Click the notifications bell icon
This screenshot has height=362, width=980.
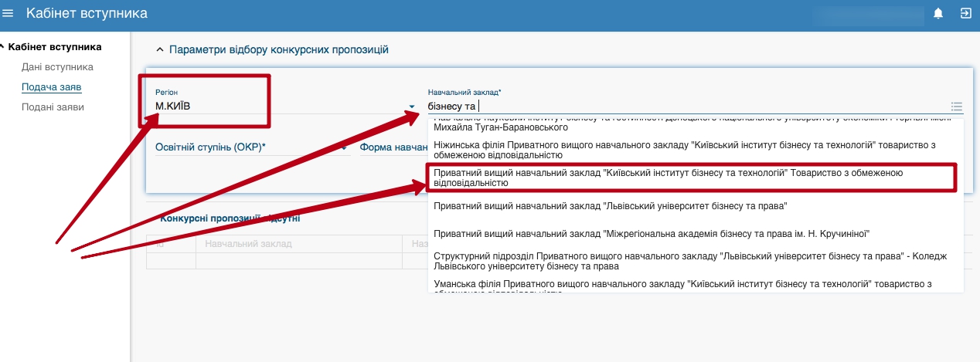pos(938,13)
